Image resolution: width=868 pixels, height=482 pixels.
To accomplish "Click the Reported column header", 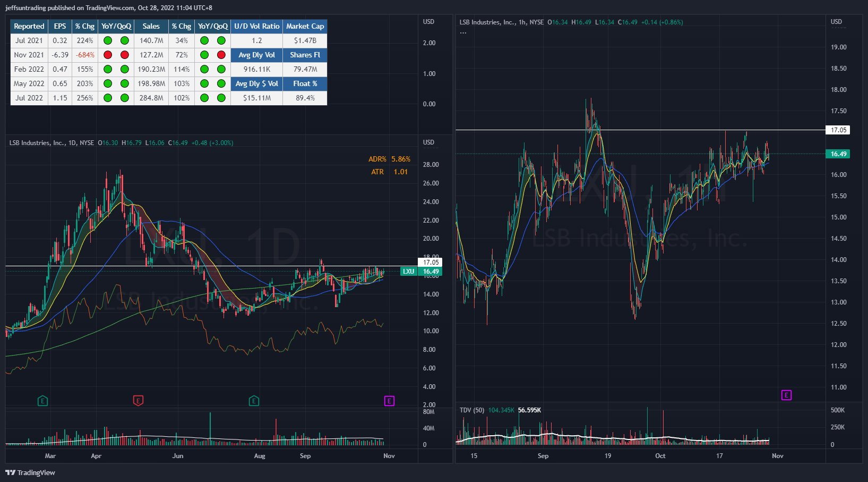I will 29,26.
